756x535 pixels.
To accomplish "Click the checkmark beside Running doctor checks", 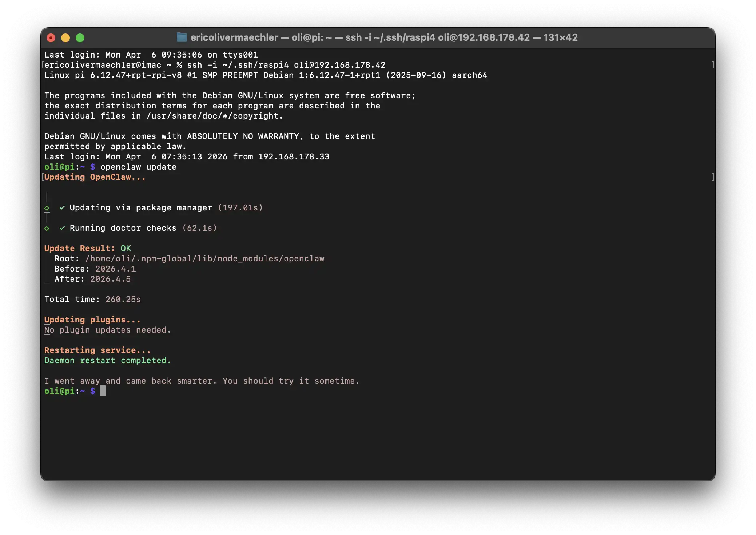I will [62, 228].
